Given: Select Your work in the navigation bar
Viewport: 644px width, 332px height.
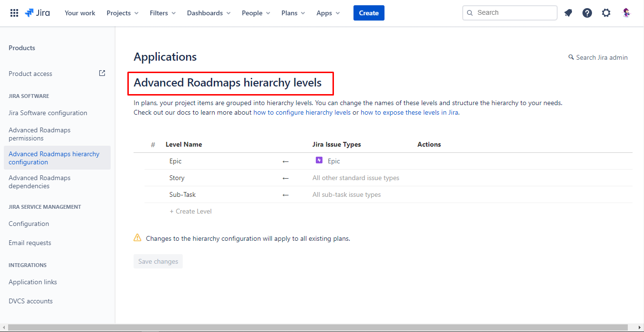Looking at the screenshot, I should [80, 13].
